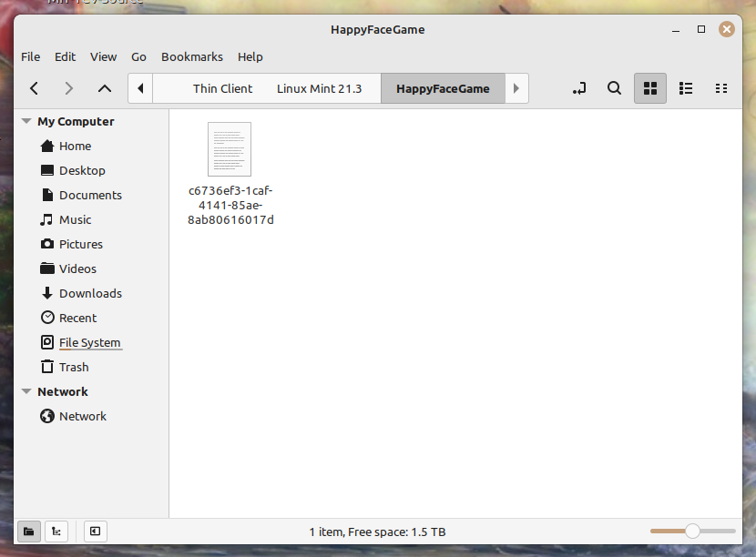Open the View menu
The height and width of the screenshot is (557, 756).
click(x=103, y=56)
